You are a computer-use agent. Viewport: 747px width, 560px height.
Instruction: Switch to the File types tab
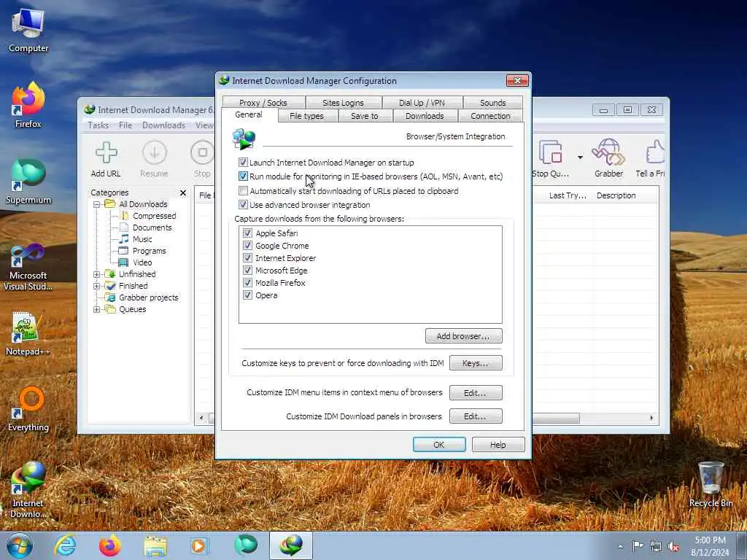pos(306,116)
